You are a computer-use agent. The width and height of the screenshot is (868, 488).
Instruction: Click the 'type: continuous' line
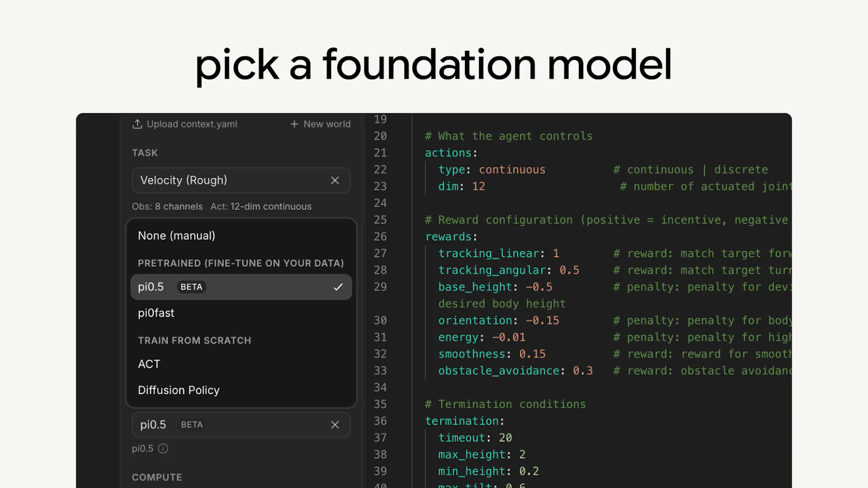pyautogui.click(x=492, y=170)
